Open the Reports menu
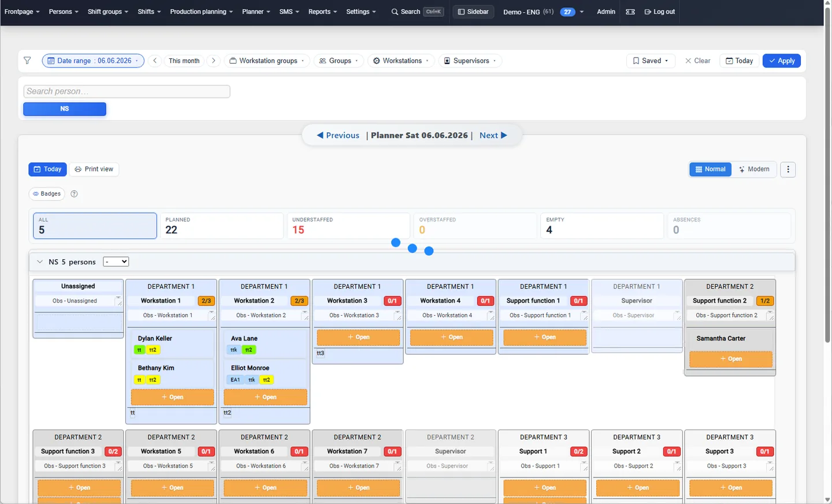The image size is (832, 504). pyautogui.click(x=322, y=12)
